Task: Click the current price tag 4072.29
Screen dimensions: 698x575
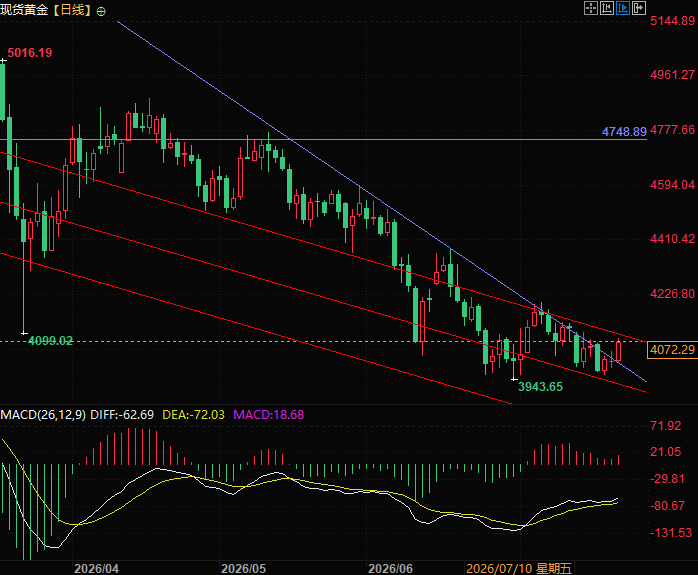Action: point(672,350)
